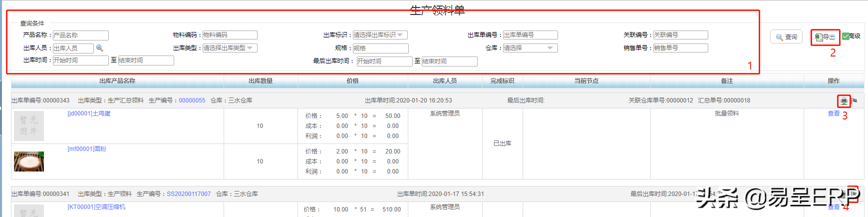Open the 出库标识 dropdown
Viewport: 868px width, 217px height.
coord(380,35)
